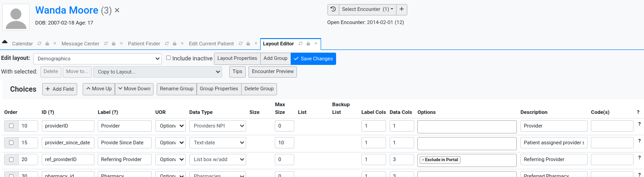Switch to the Message Center tab

pos(80,44)
